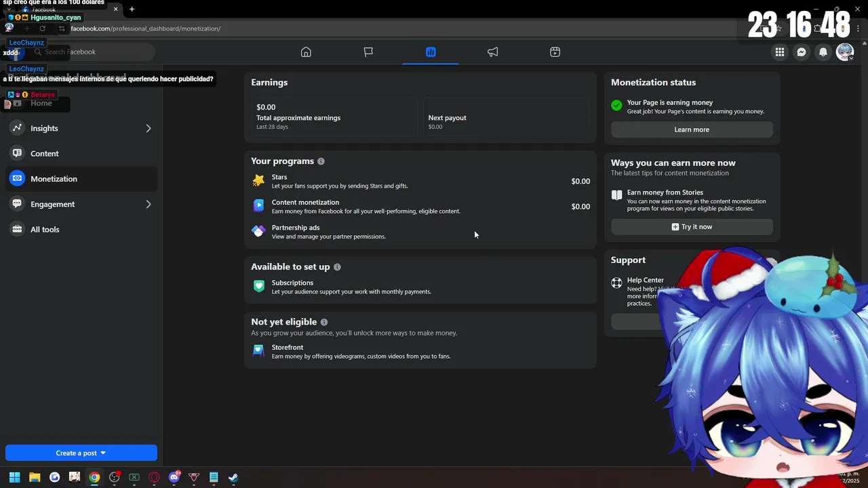
Task: Click the Try it now button
Action: [x=692, y=226]
